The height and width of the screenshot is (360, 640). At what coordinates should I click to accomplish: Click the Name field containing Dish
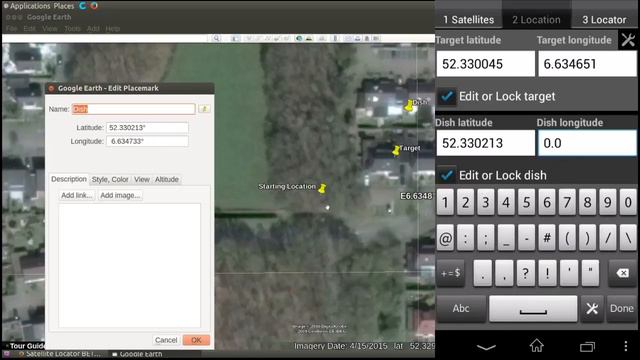(133, 109)
